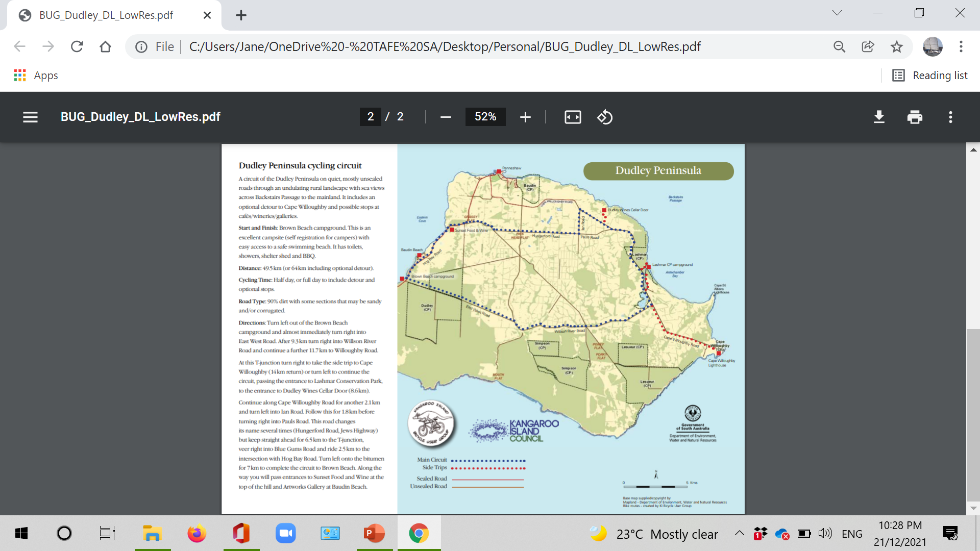980x551 pixels.
Task: Open PDF viewer more actions menu
Action: [950, 117]
